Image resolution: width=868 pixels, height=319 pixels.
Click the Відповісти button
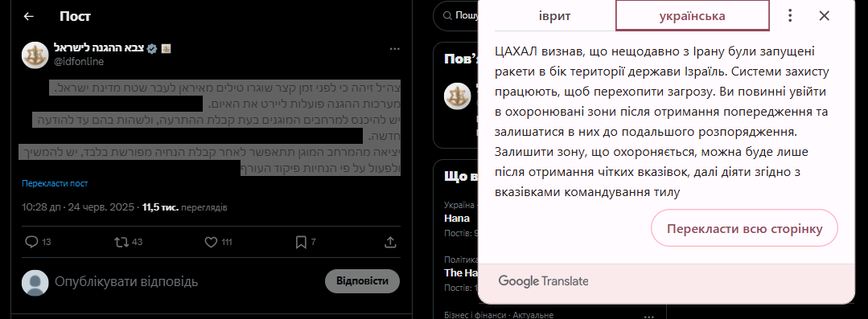(x=362, y=281)
